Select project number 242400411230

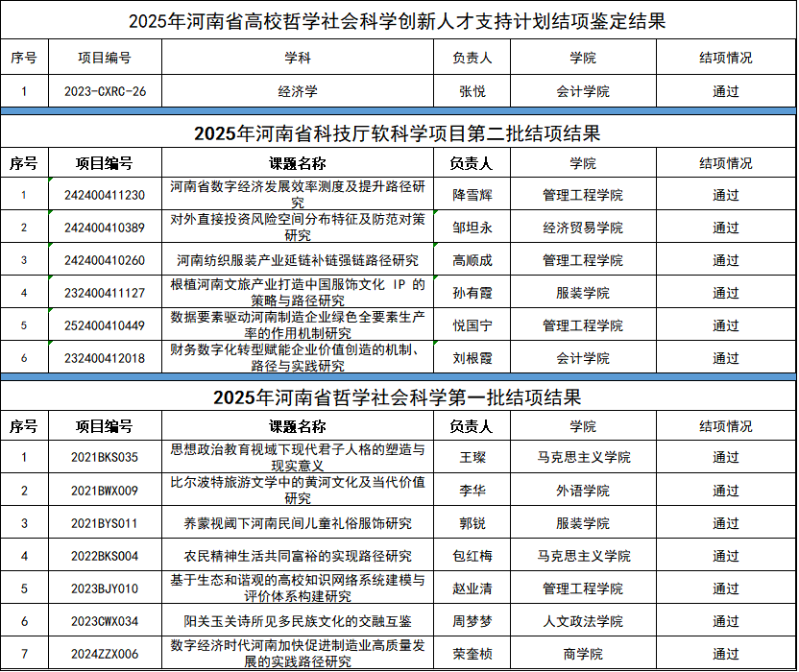[105, 195]
